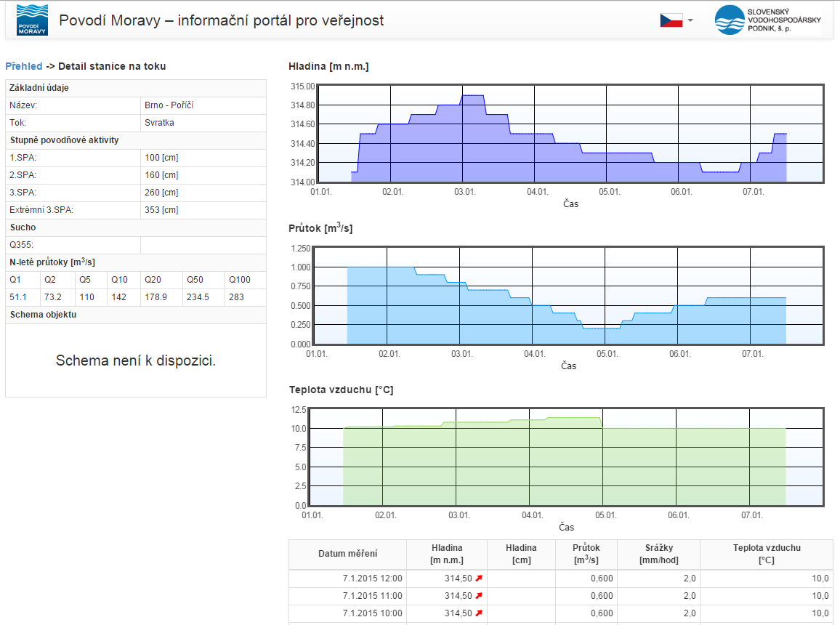Click the Schema není k dispozici panel

point(136,360)
